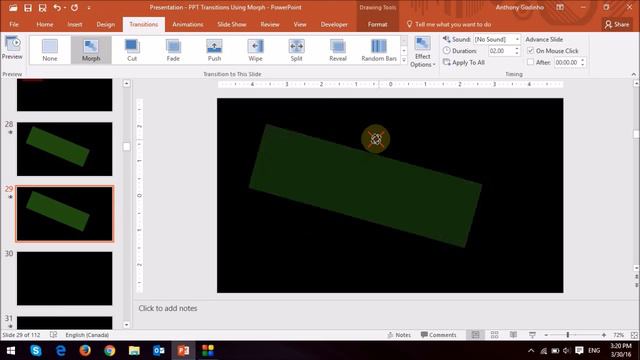This screenshot has width=640, height=360.
Task: Open Effect Options menu
Action: [422, 52]
